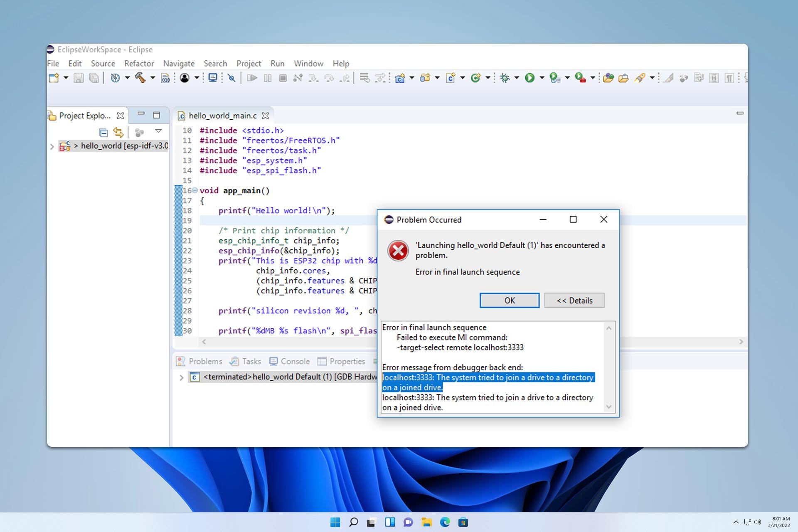Expand hello_world project tree node
The width and height of the screenshot is (798, 532).
52,145
